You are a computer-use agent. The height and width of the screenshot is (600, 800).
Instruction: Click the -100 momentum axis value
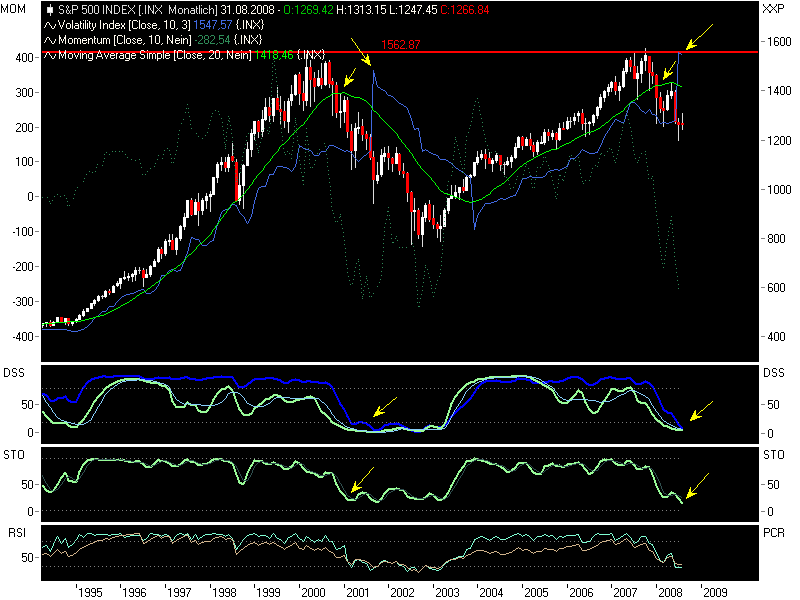22,232
